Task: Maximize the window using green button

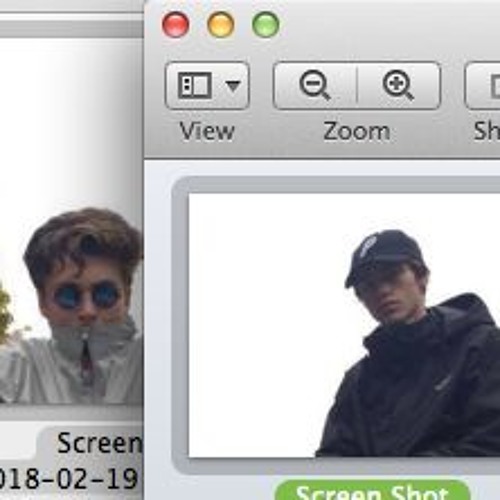Action: point(266,24)
